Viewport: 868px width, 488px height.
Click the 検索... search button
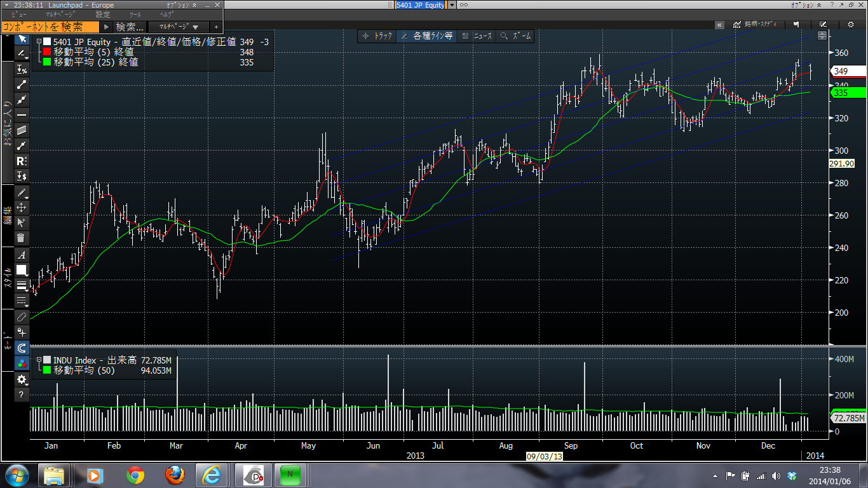click(130, 27)
